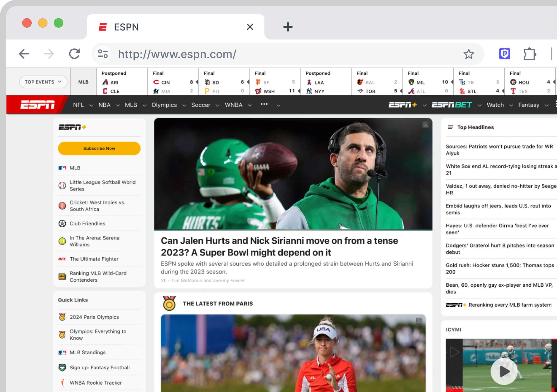Click the Fantasy Football shield icon
This screenshot has width=557, height=392.
(x=62, y=367)
